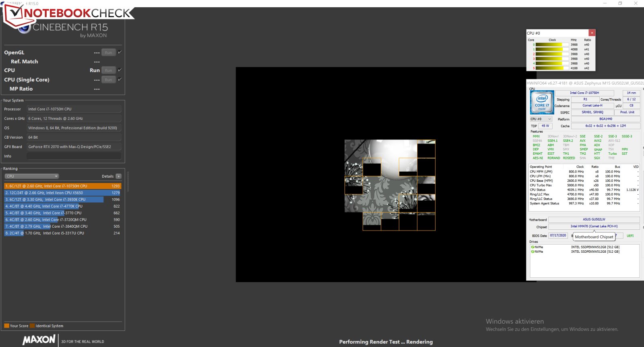644x347 pixels.
Task: Click the Codename Comet Lake-H field
Action: click(592, 106)
